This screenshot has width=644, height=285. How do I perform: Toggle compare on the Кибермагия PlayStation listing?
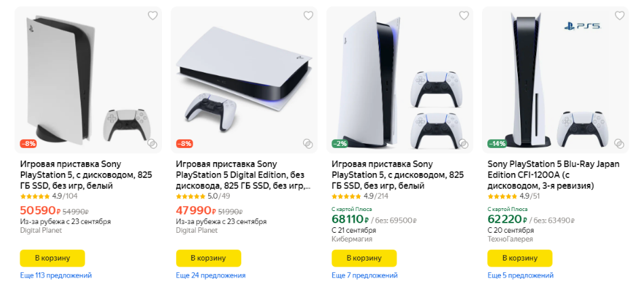tap(464, 144)
